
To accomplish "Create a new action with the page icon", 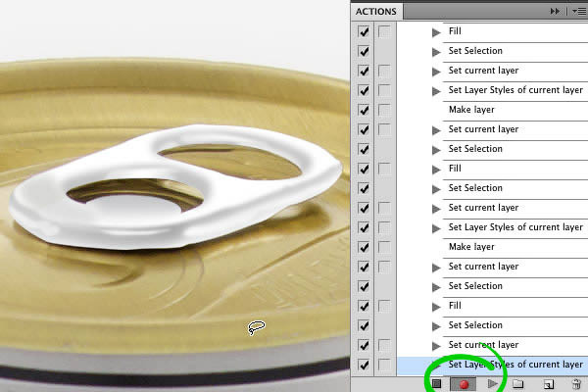I will 549,384.
